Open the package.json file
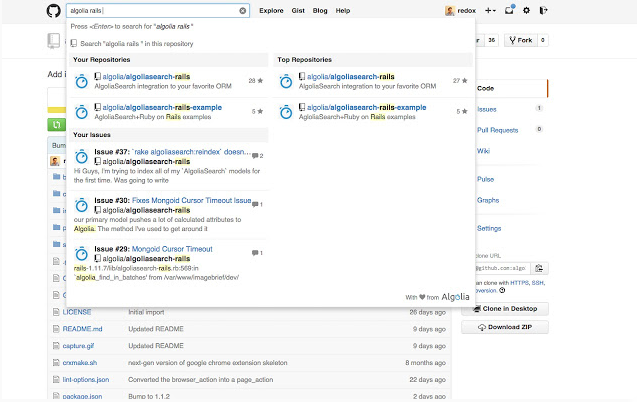The height and width of the screenshot is (402, 637). [x=82, y=396]
